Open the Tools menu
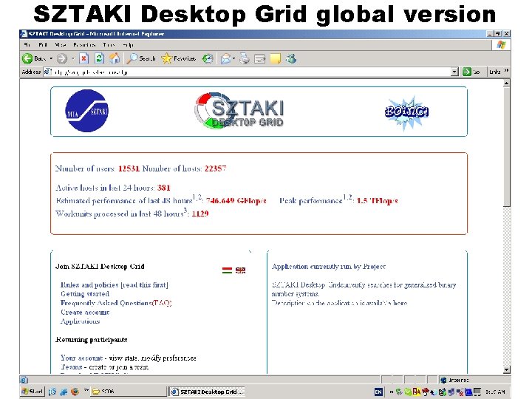The height and width of the screenshot is (399, 532). click(x=109, y=45)
